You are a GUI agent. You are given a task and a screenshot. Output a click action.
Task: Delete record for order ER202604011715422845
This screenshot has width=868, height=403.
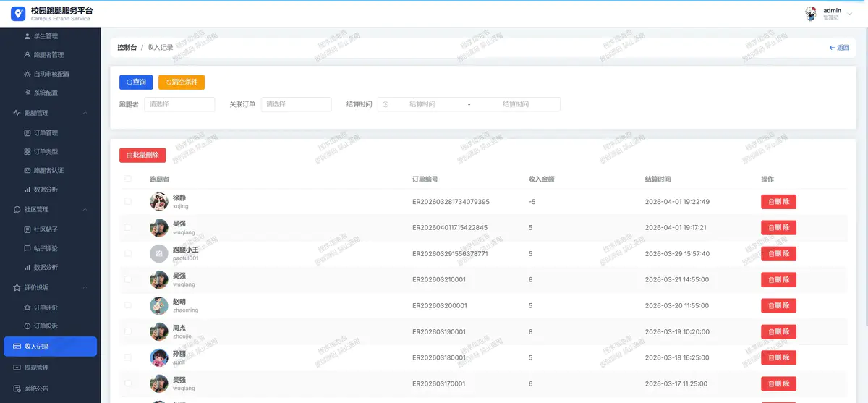click(x=778, y=228)
